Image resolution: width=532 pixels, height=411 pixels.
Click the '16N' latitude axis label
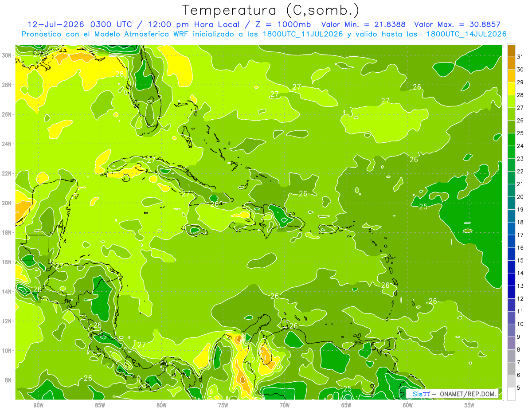click(7, 262)
